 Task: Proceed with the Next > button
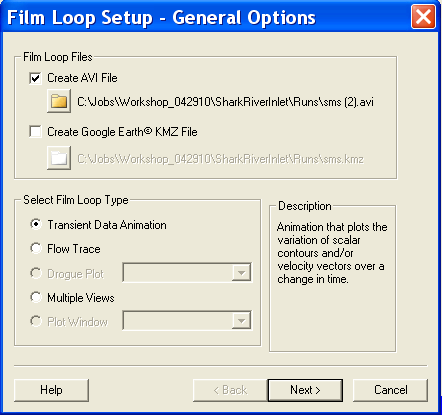click(x=305, y=390)
